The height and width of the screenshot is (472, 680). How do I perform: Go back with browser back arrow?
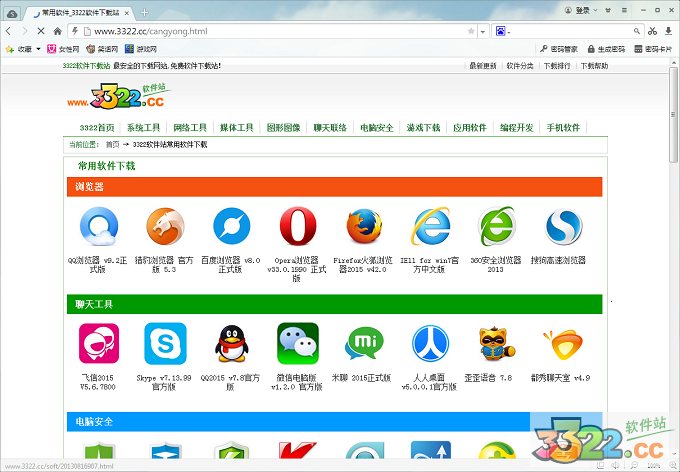[x=9, y=31]
